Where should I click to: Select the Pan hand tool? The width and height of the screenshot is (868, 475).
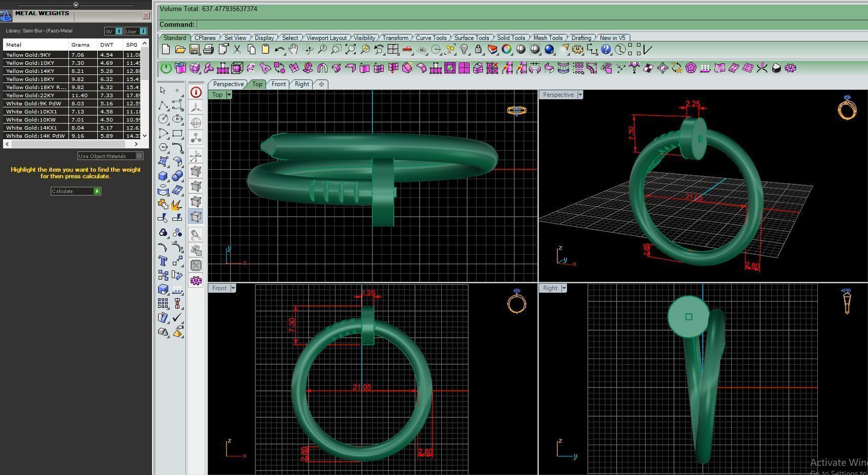tap(293, 50)
